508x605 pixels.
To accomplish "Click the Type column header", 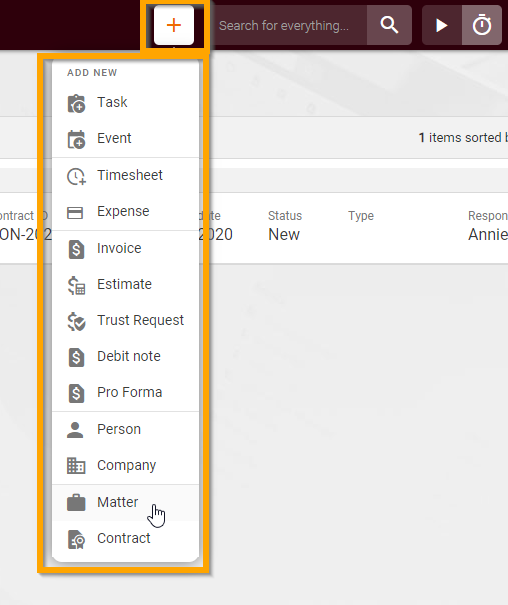I will (361, 216).
